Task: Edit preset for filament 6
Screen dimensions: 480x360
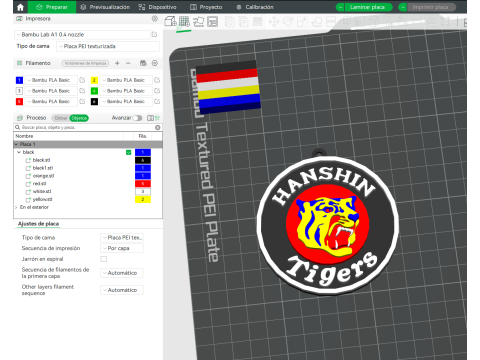Action: point(157,101)
